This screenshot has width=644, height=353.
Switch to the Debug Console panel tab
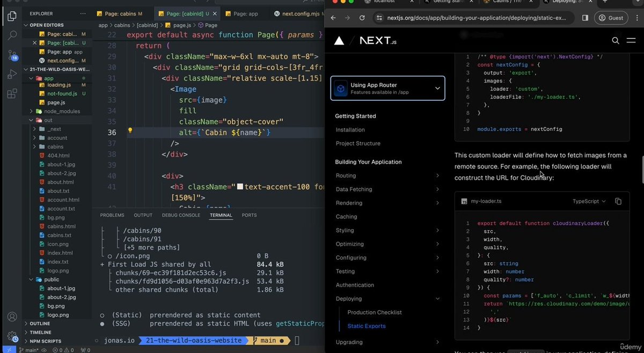click(181, 215)
